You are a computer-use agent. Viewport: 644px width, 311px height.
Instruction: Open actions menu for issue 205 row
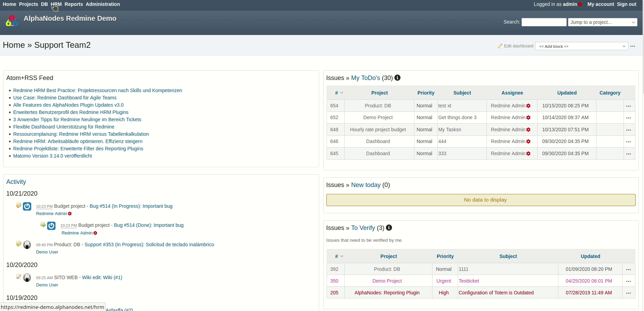pos(628,293)
